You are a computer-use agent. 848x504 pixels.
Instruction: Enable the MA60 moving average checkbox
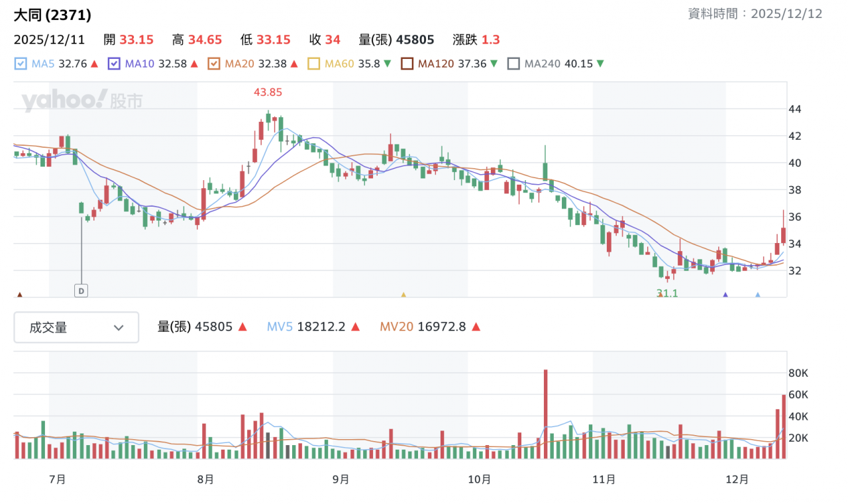313,64
